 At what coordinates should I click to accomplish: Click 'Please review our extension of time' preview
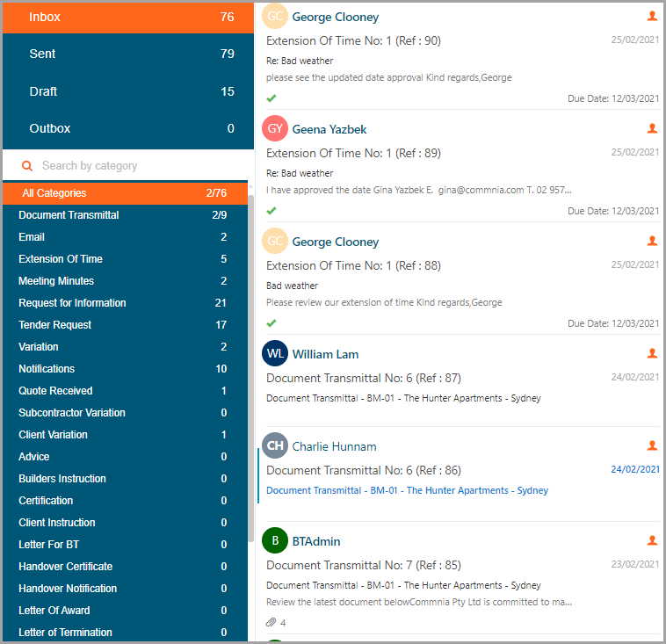[384, 302]
